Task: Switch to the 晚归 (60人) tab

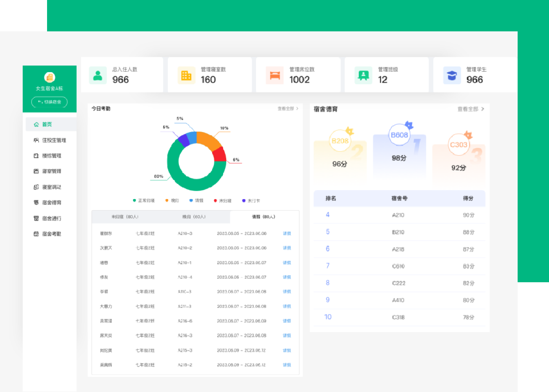Action: (194, 217)
